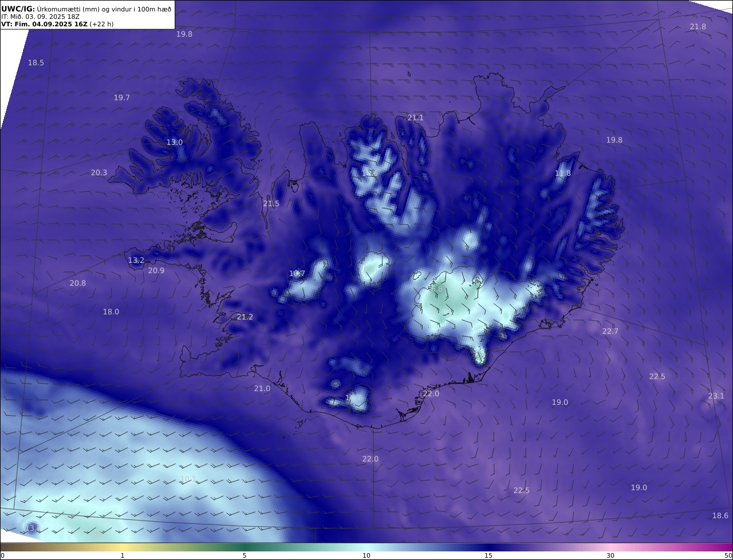Click the 18.5 value label
The image size is (733, 560).
[x=36, y=62]
